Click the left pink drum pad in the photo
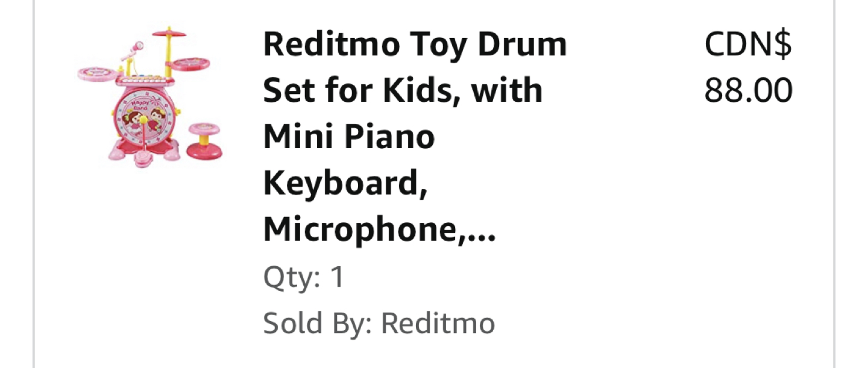868x368 pixels. pyautogui.click(x=96, y=73)
